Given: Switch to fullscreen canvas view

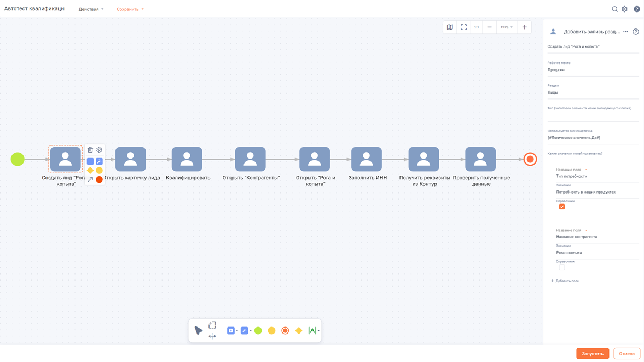Looking at the screenshot, I should tap(463, 27).
